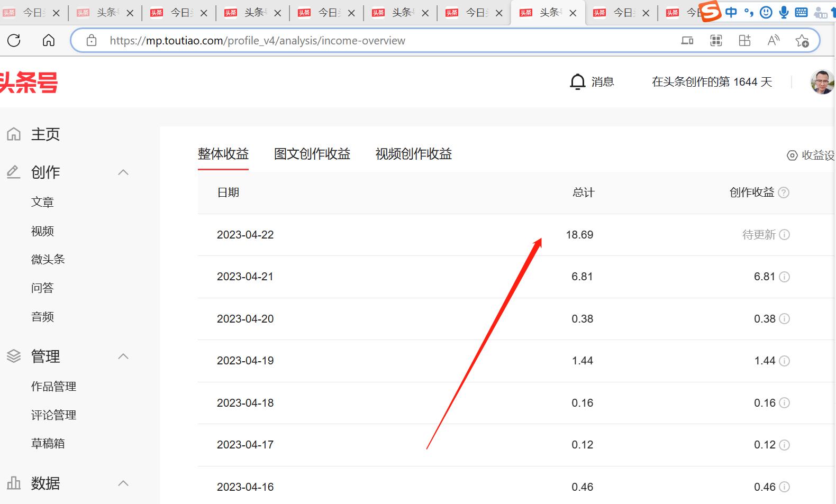Screen dimensions: 836x504
Task: Click the browser address bar URL
Action: (257, 41)
